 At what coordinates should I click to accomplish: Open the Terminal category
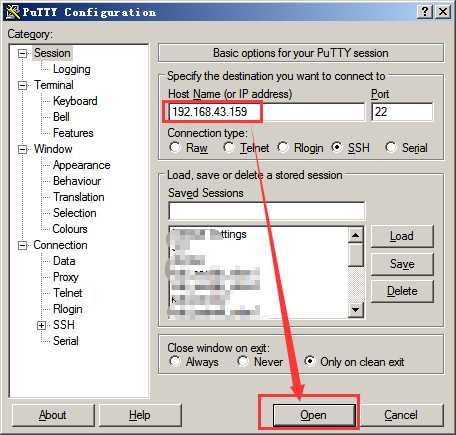tap(54, 85)
